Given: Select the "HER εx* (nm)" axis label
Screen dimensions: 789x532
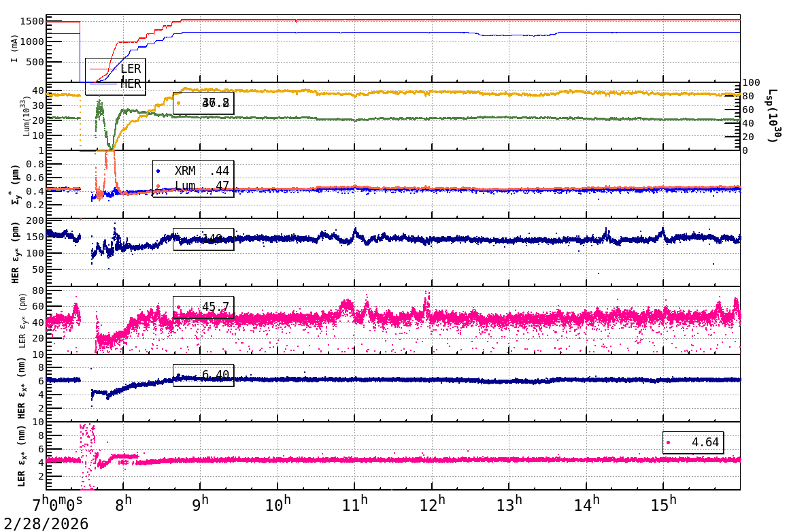Looking at the screenshot, I should (x=21, y=388).
